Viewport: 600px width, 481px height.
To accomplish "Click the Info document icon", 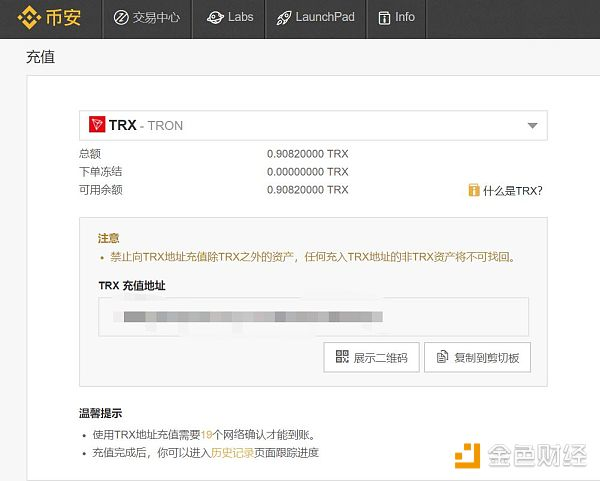I will pyautogui.click(x=384, y=18).
